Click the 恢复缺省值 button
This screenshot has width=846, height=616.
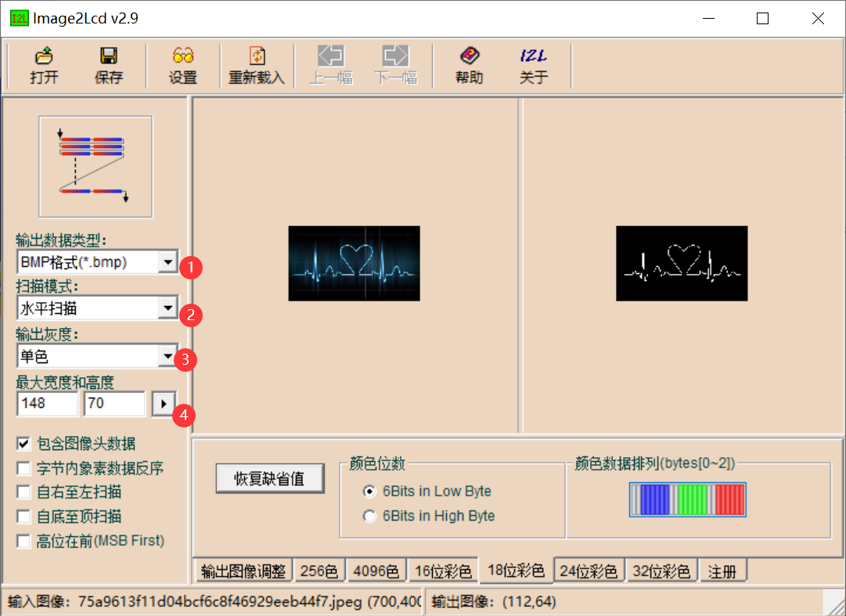270,478
